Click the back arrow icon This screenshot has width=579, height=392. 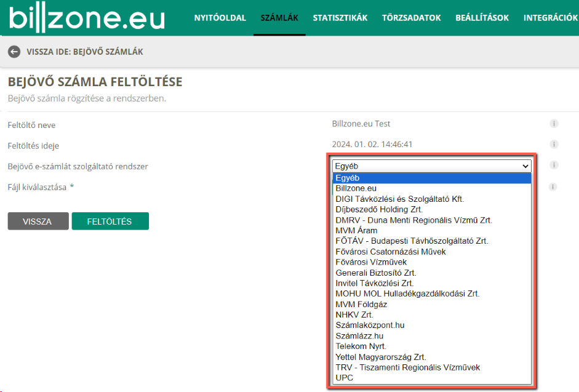pyautogui.click(x=14, y=52)
